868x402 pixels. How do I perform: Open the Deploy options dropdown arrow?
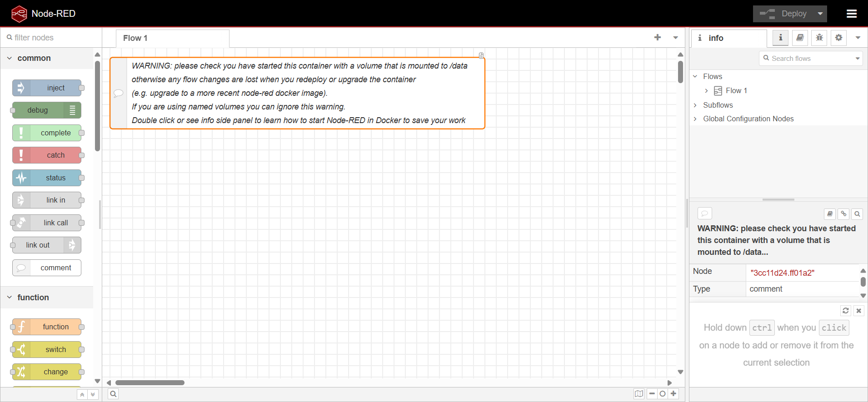[820, 14]
